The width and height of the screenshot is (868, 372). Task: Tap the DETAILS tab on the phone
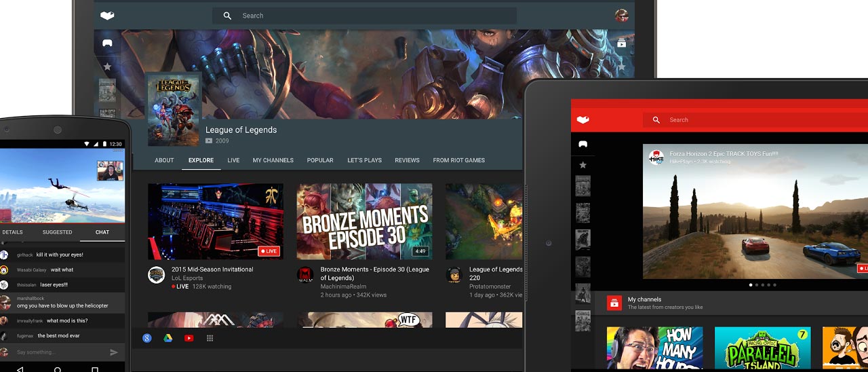pyautogui.click(x=12, y=232)
